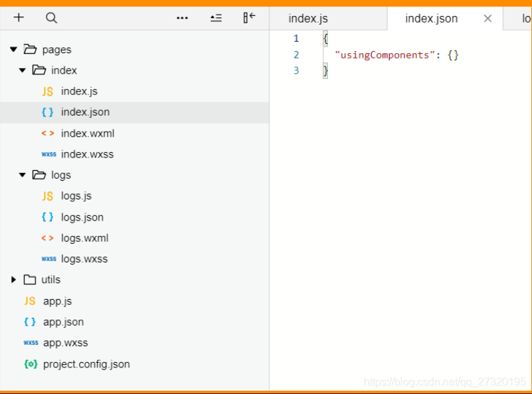Select the index.json editor tab
This screenshot has height=394, width=532.
431,19
